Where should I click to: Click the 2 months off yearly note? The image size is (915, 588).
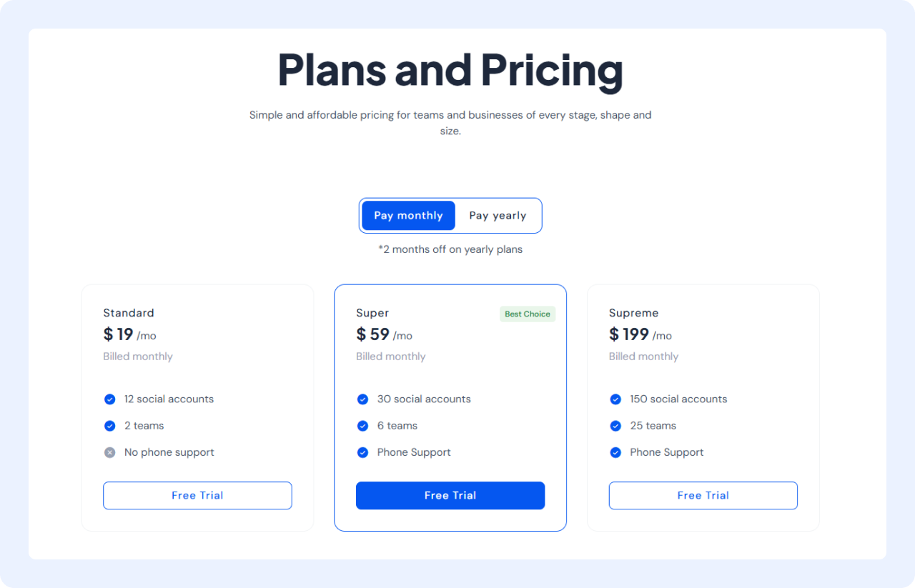450,249
